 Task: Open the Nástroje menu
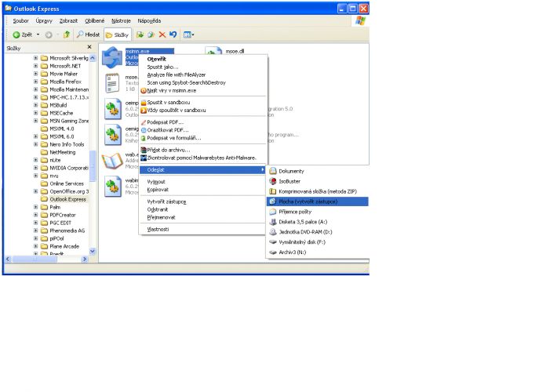click(121, 21)
